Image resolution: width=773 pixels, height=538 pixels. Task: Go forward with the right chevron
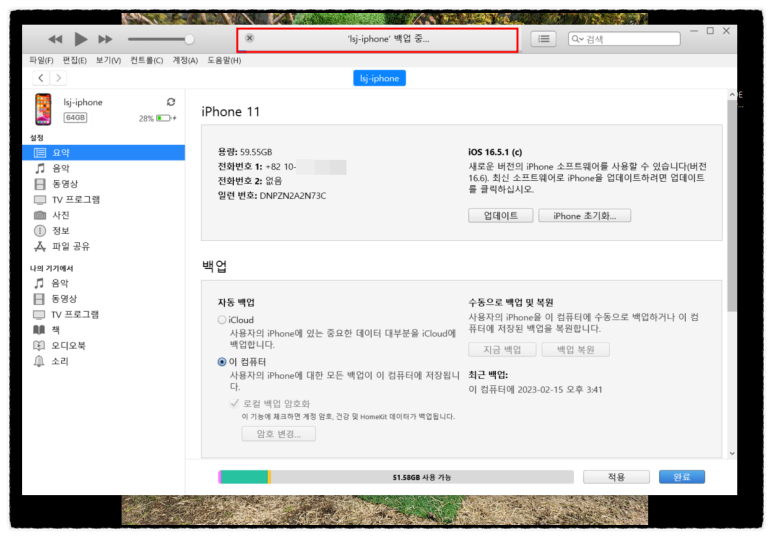click(59, 78)
